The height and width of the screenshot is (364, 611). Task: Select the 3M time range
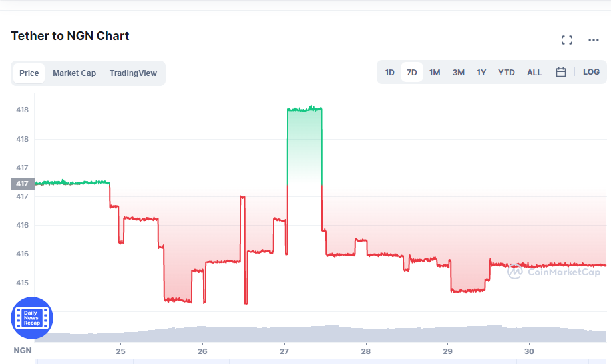(x=458, y=72)
